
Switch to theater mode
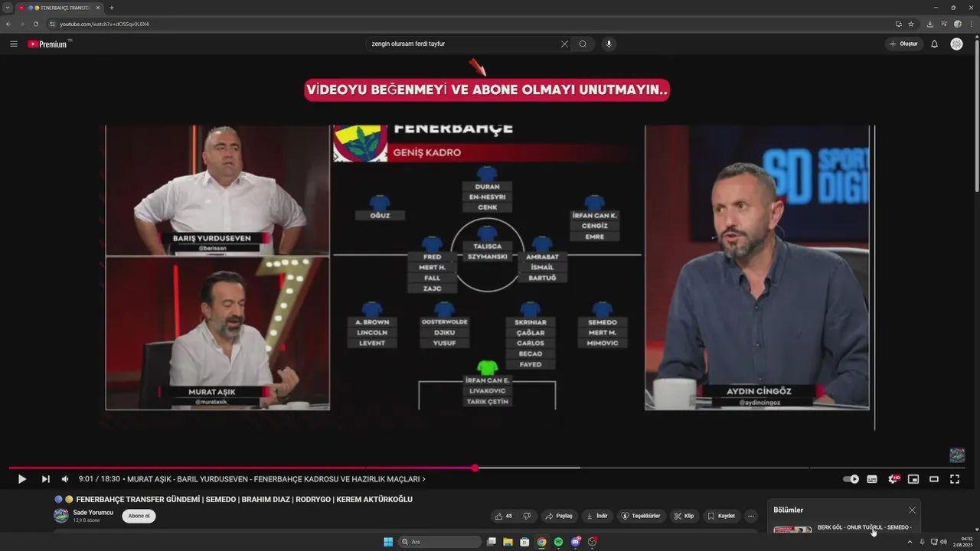[934, 479]
